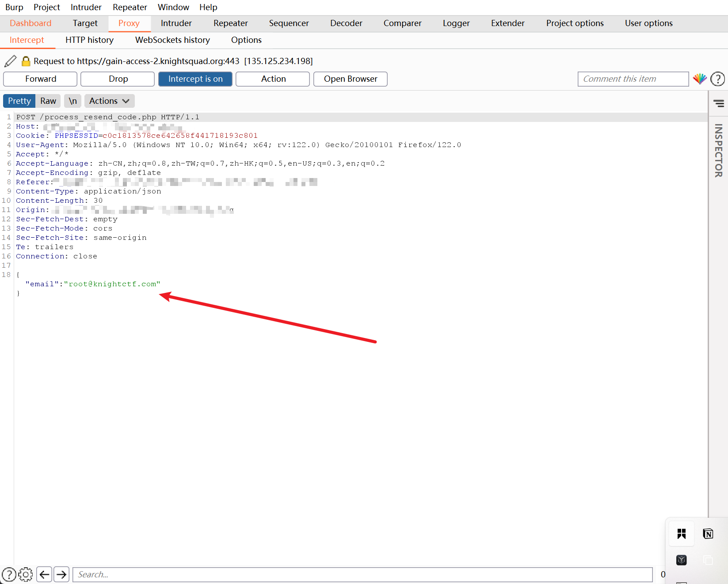Open the Extender tab
The height and width of the screenshot is (584, 728).
pyautogui.click(x=508, y=23)
